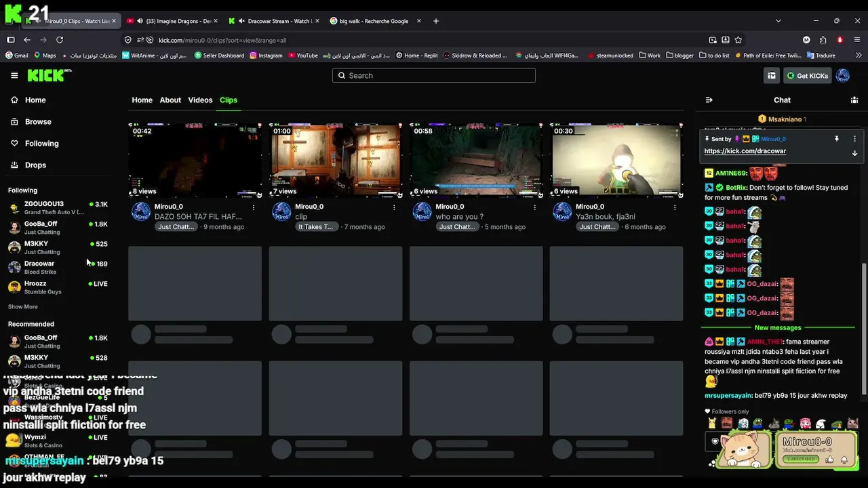Insert the Pikachu emote in chat
The image size is (868, 488).
[711, 424]
